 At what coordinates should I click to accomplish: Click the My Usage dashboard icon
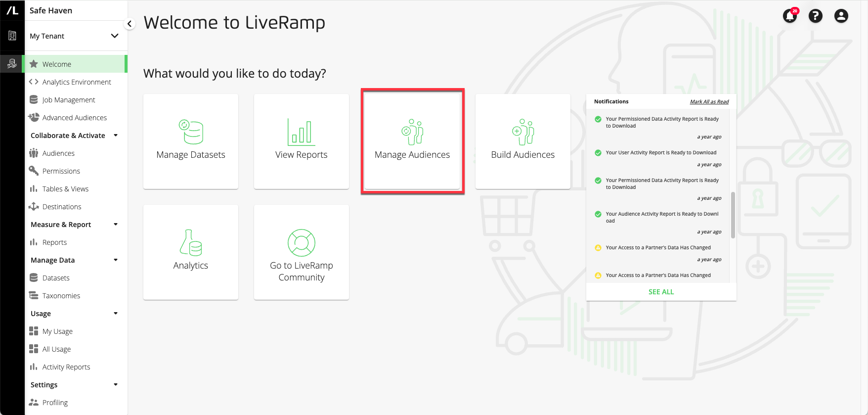(34, 331)
